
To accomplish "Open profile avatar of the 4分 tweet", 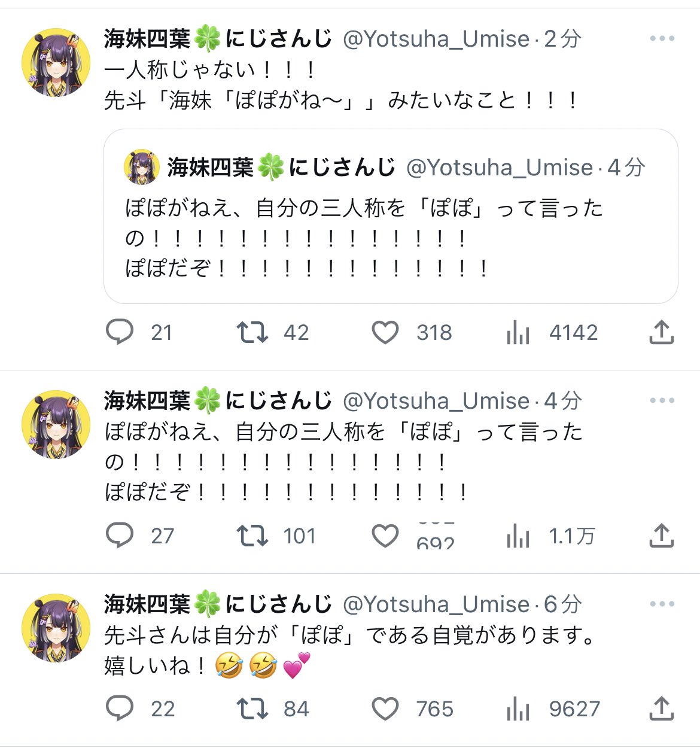I will (x=56, y=424).
